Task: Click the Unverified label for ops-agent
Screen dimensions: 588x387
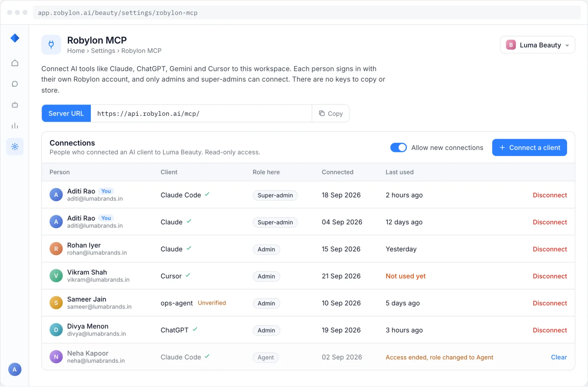Action: click(212, 303)
